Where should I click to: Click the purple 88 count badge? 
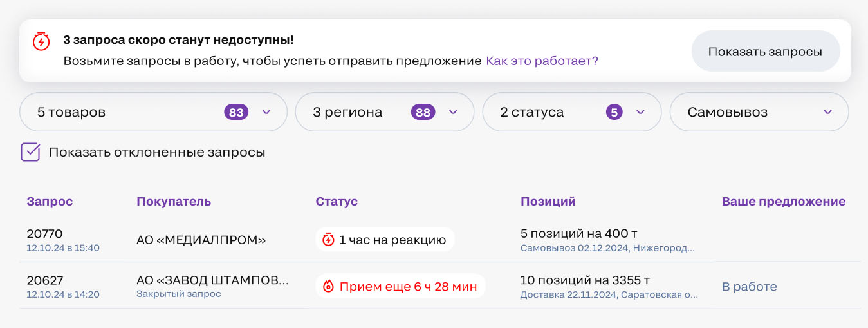tap(423, 112)
